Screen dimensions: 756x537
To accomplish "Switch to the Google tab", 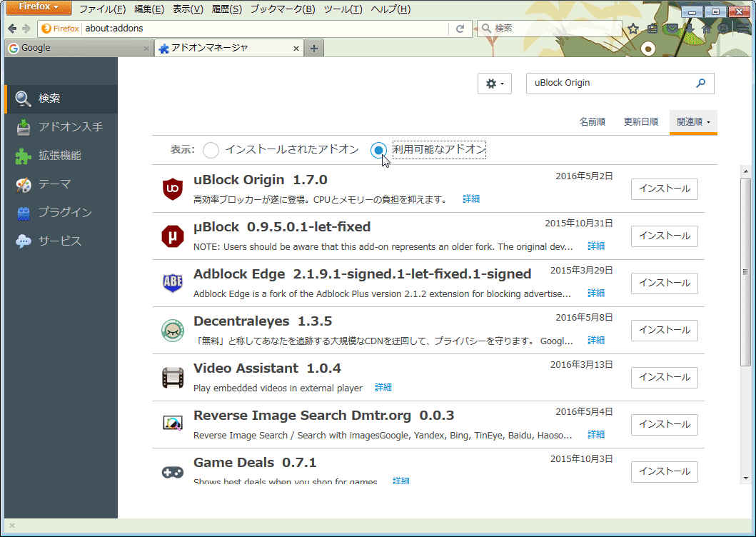I will coord(79,49).
